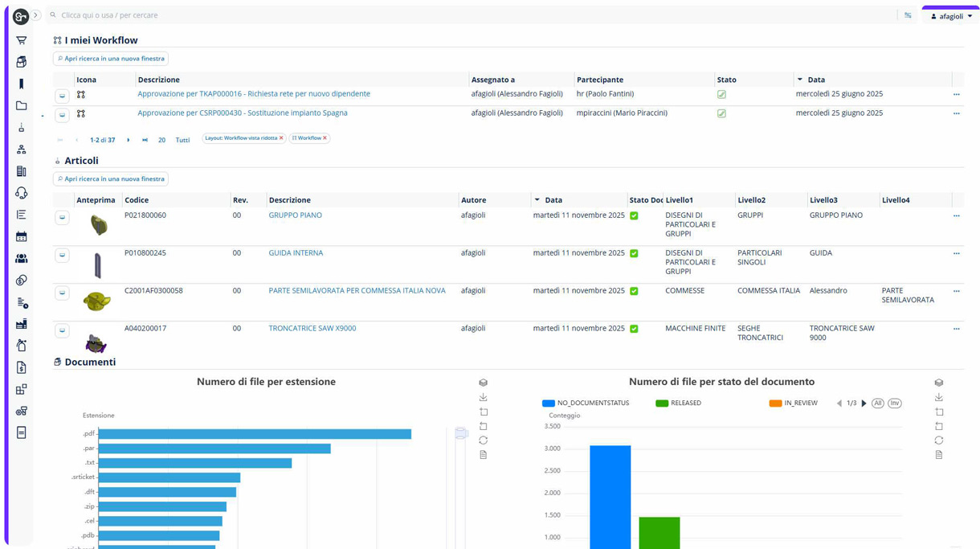980x549 pixels.
Task: Download the file extension chart
Action: tap(483, 397)
